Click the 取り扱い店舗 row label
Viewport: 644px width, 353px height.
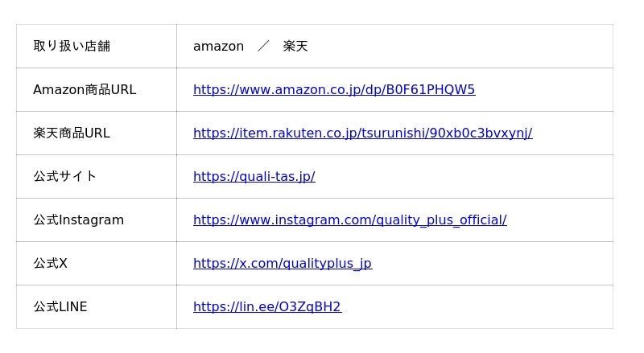coord(72,47)
